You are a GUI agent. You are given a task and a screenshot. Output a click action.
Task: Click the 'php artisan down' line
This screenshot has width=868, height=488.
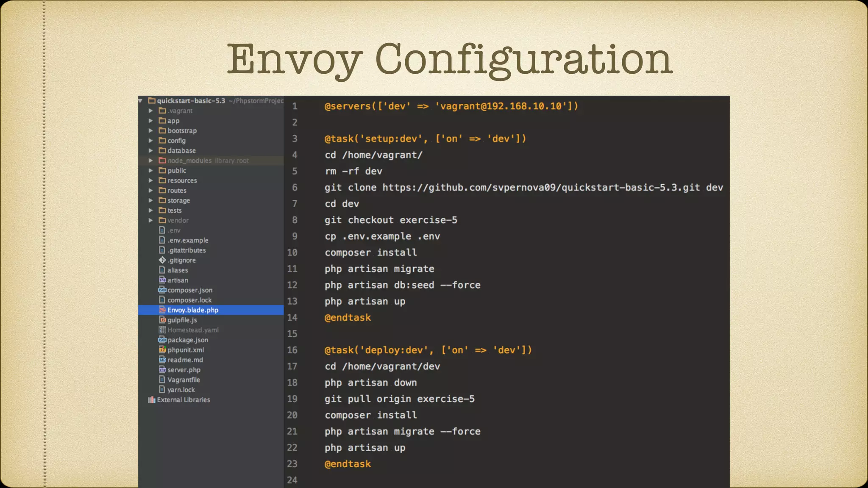[371, 383]
